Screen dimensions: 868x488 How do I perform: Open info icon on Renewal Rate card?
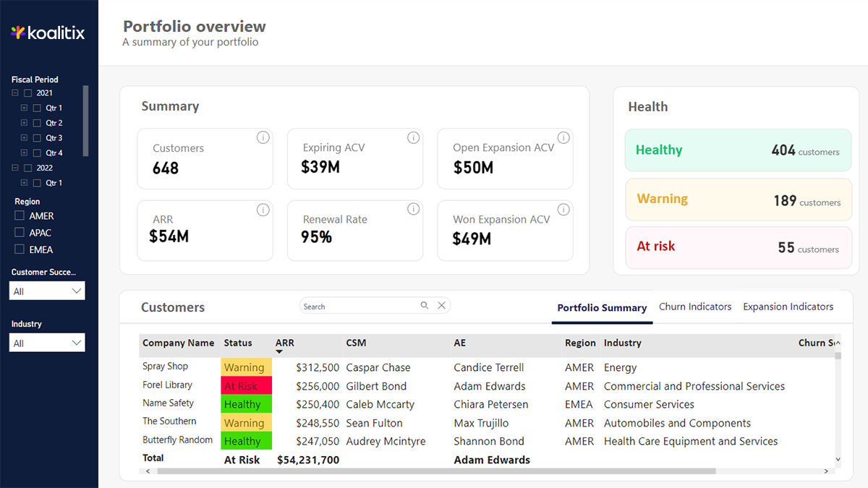point(414,209)
